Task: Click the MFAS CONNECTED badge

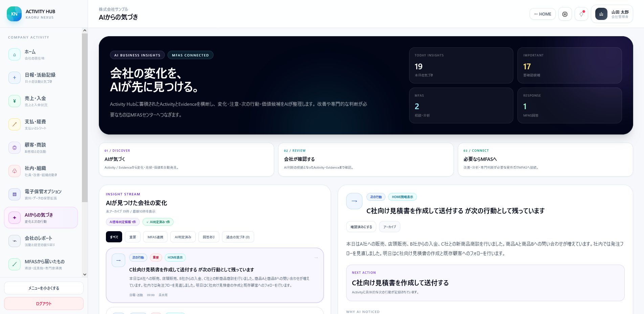Action: pyautogui.click(x=190, y=55)
